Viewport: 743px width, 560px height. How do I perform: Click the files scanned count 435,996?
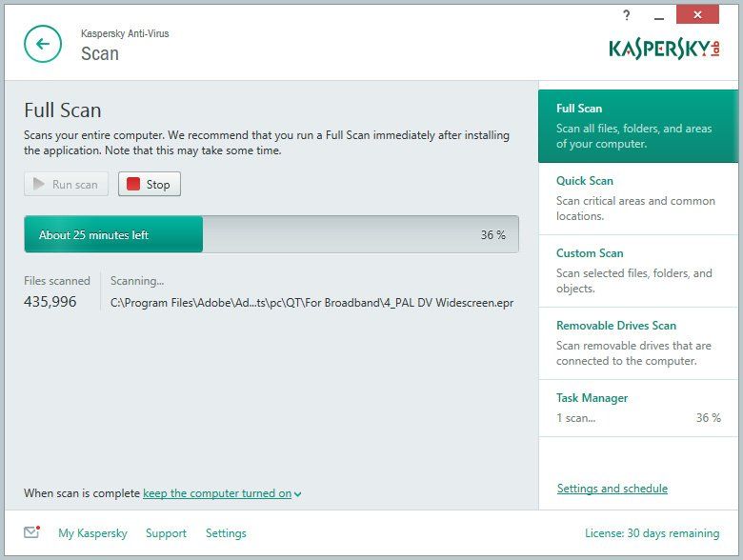[50, 301]
